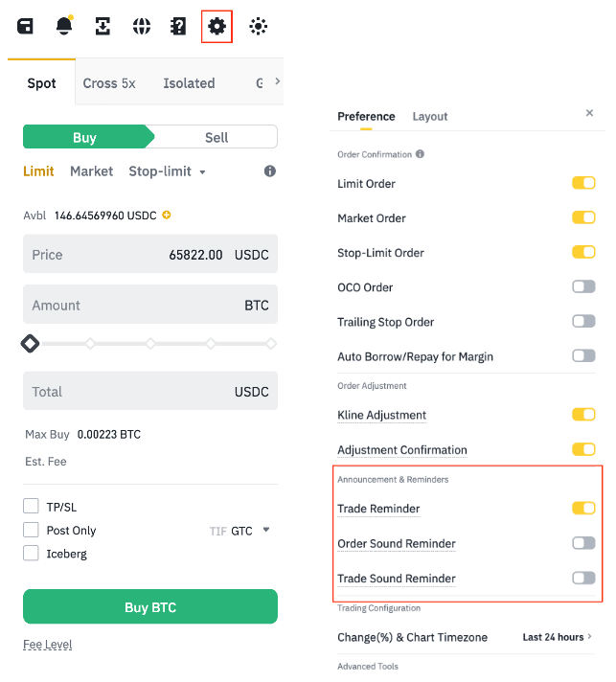
Task: Toggle the light/dark theme icon
Action: (258, 27)
